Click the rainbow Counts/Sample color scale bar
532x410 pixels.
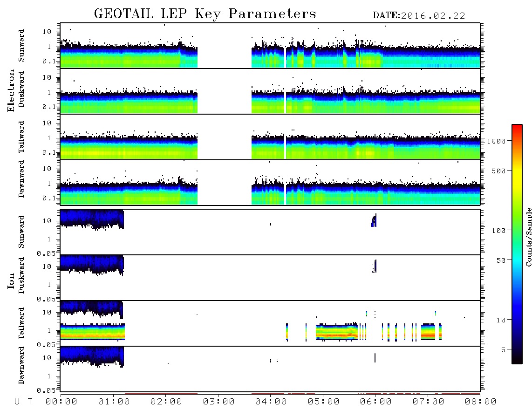(517, 244)
